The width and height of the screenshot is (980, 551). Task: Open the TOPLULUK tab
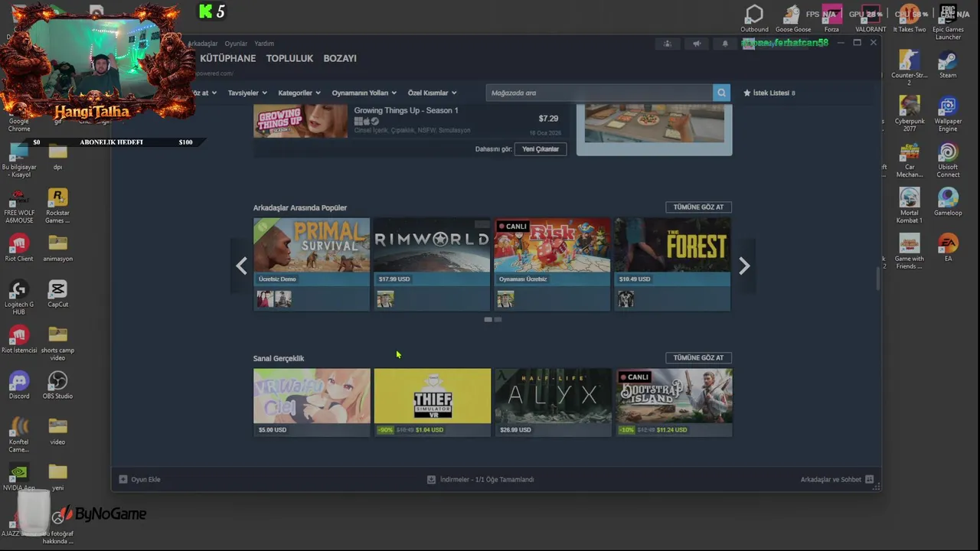tap(289, 58)
